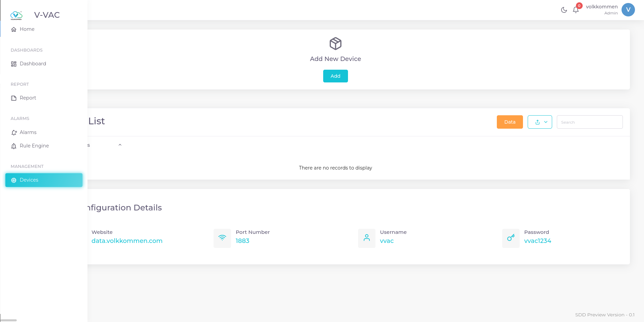644x322 pixels.
Task: Select the Home icon in the sidebar
Action: (x=13, y=29)
